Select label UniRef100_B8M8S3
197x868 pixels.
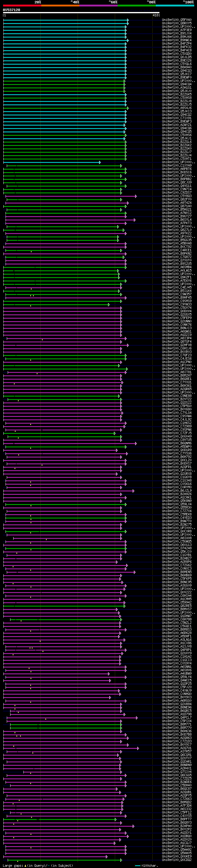[177, 629]
